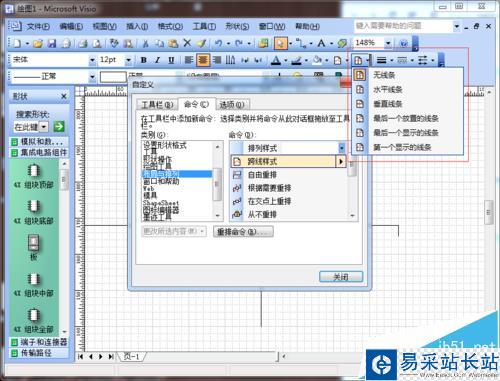Screen dimensions: 500x381
Task: Expand 跨线样式 command submenu arrow
Action: (x=341, y=162)
